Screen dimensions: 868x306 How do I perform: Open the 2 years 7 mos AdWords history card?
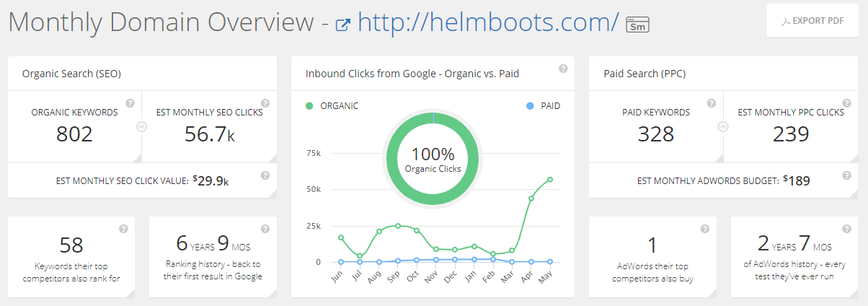[x=794, y=256]
